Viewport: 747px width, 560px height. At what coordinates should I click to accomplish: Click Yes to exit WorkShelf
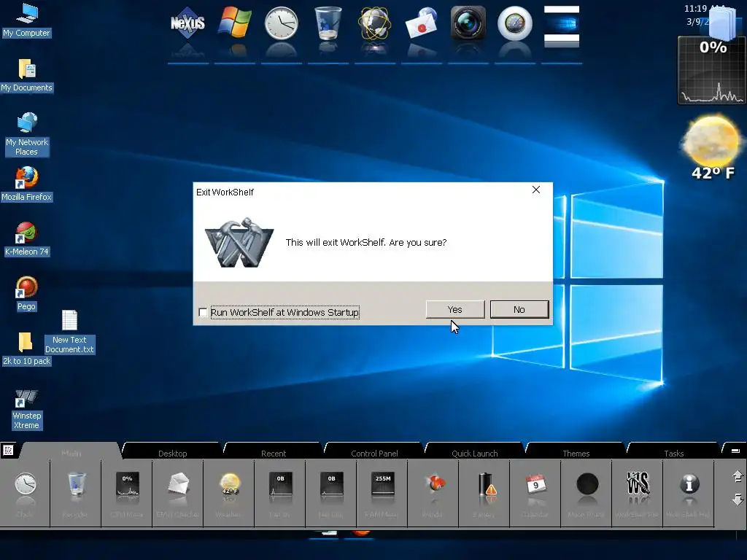tap(455, 309)
